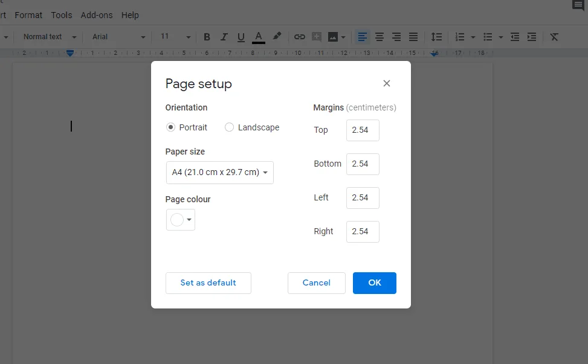This screenshot has width=588, height=364.
Task: Click the insert link icon
Action: click(x=299, y=37)
